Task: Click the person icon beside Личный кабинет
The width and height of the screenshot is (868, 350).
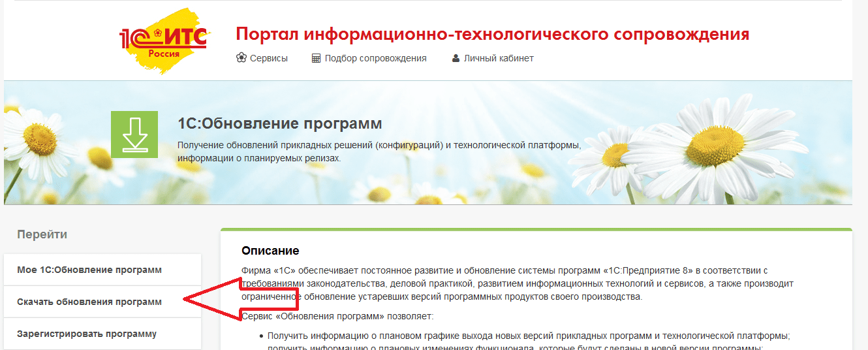Action: coord(456,58)
